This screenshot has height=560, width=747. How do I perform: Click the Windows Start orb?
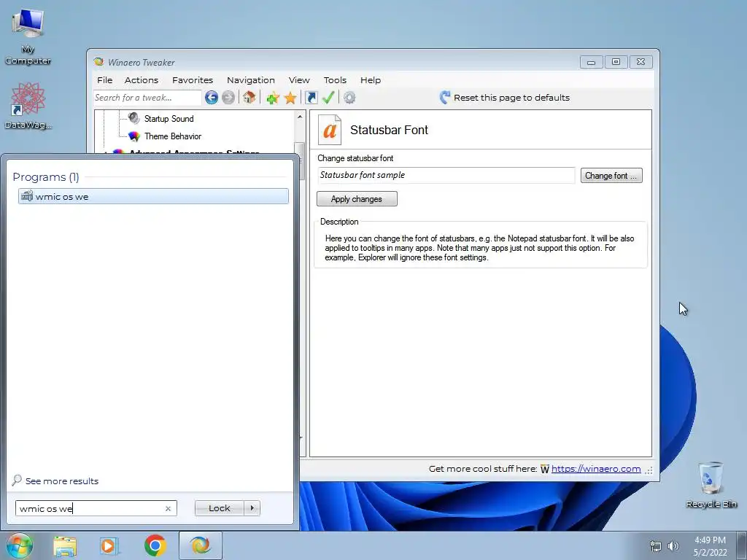pos(20,545)
